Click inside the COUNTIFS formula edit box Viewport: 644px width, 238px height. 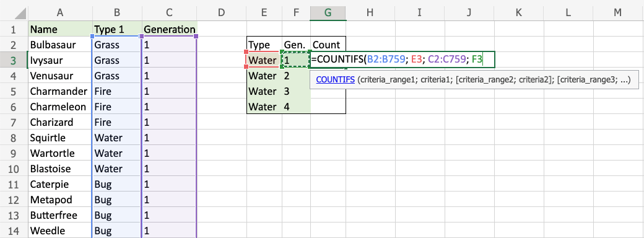click(402, 60)
